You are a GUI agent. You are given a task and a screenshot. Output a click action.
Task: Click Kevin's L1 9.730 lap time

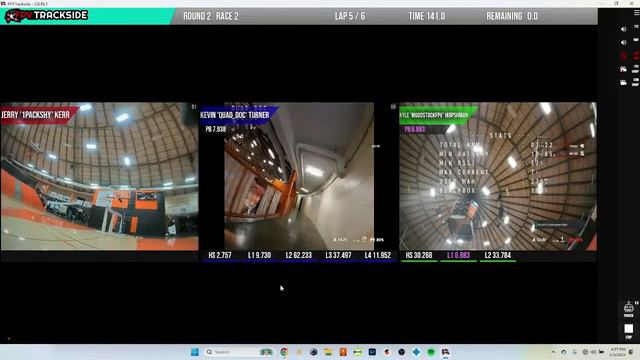(259, 256)
